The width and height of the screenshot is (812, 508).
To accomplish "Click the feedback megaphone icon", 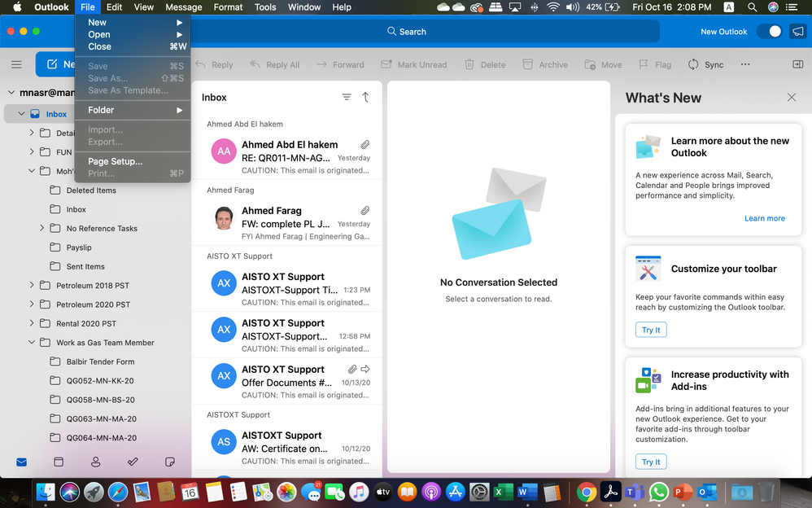I will [x=797, y=32].
